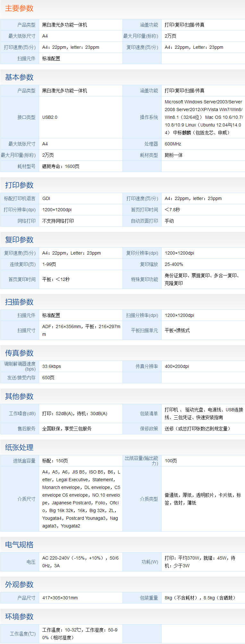Click the 硒鼓寿命：1600页 value
The height and width of the screenshot is (644, 245).
click(x=61, y=167)
